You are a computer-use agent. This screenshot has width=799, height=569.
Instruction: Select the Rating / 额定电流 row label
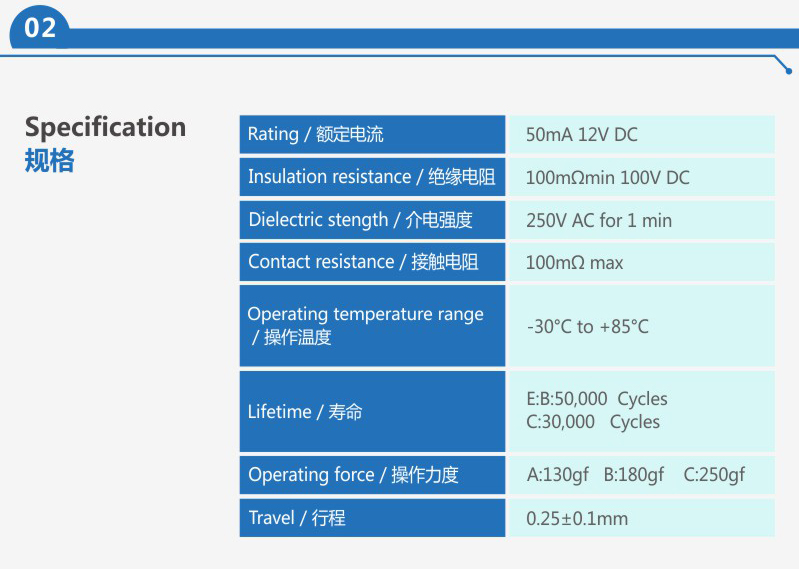tap(372, 134)
